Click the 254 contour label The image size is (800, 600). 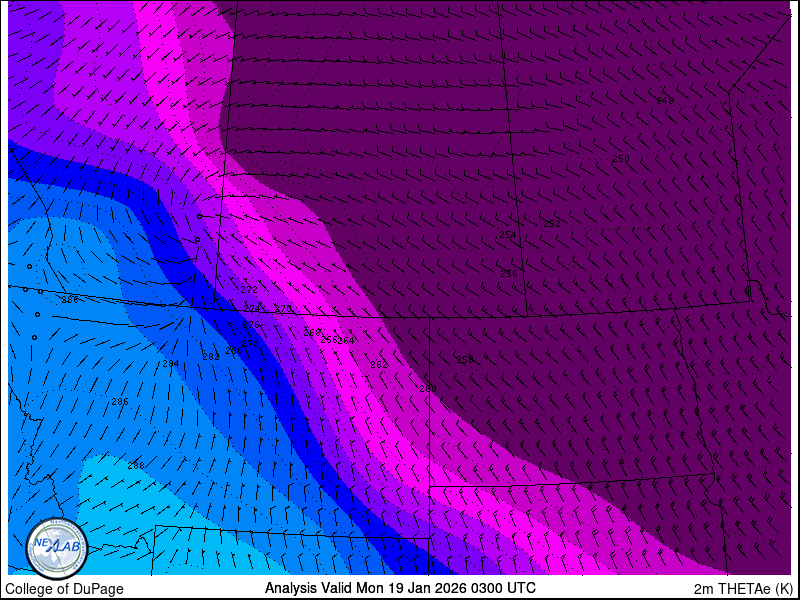pos(508,235)
